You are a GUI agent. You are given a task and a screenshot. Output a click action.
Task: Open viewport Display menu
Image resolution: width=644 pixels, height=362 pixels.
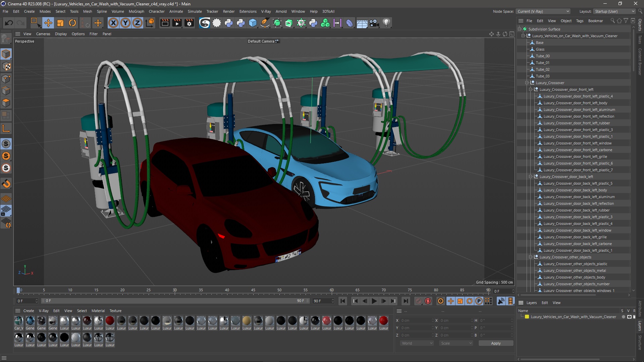pyautogui.click(x=61, y=34)
